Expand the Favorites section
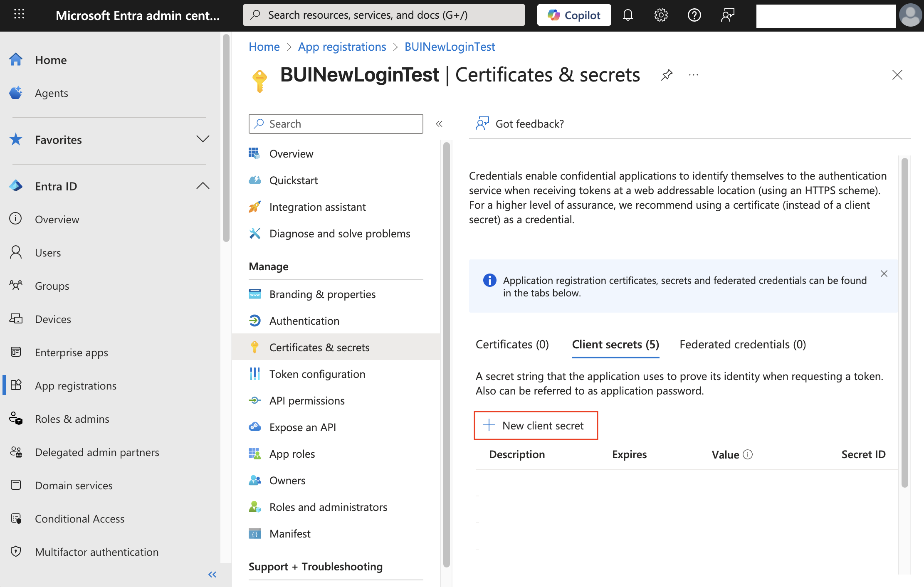 point(203,139)
